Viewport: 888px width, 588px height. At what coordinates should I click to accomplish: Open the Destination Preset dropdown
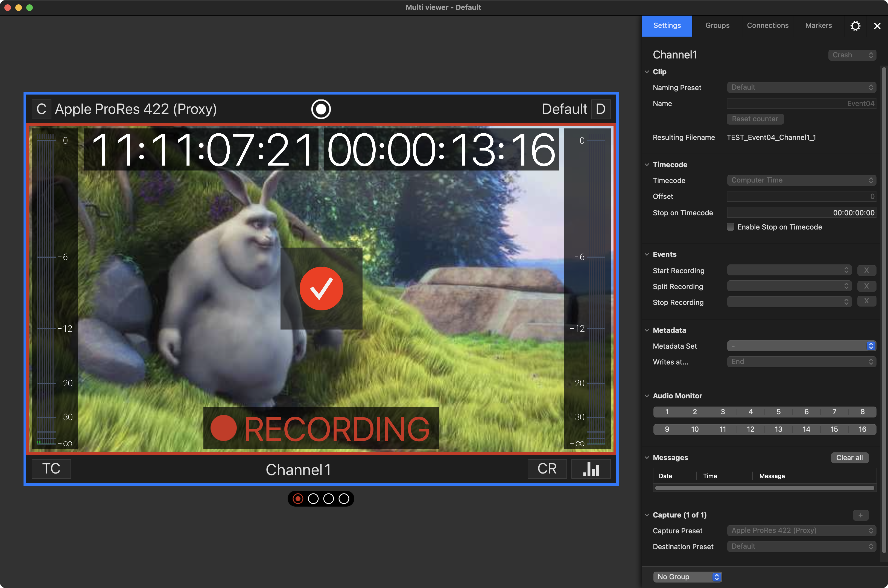pos(801,546)
